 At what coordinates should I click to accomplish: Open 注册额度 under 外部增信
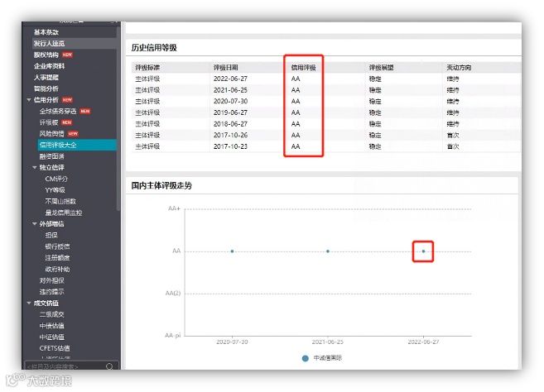tap(57, 258)
